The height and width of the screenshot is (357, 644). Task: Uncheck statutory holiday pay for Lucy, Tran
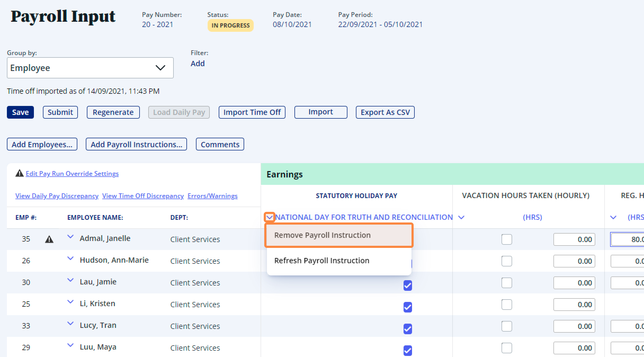pyautogui.click(x=408, y=329)
